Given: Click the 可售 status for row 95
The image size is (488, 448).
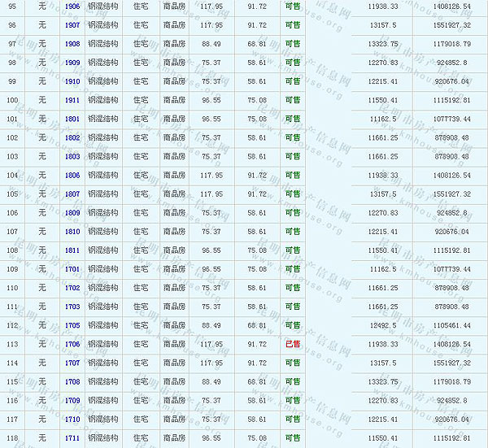Looking at the screenshot, I should (293, 7).
